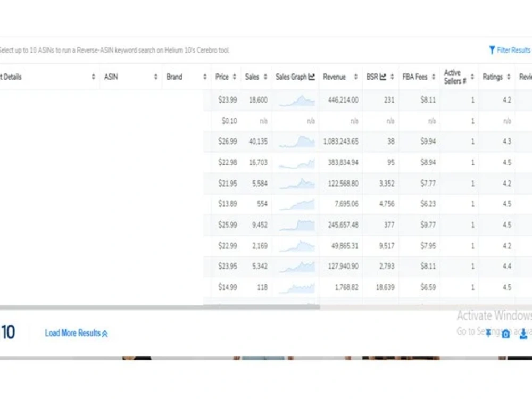532x399 pixels.
Task: Click the Price column header label
Action: 222,77
